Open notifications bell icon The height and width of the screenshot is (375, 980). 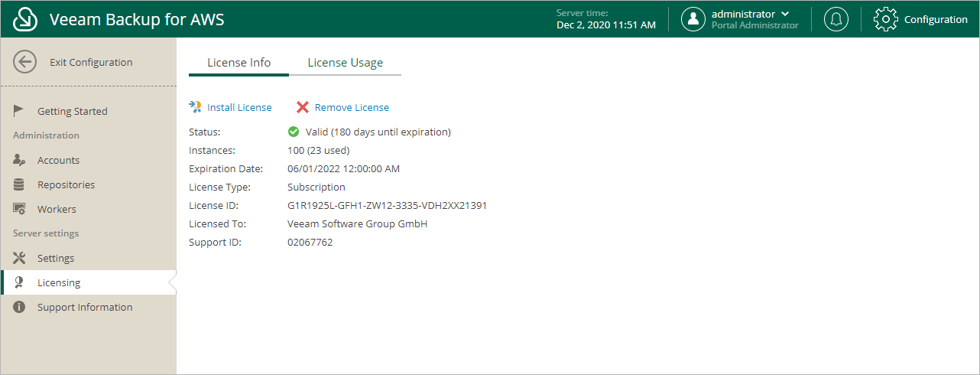coord(836,19)
